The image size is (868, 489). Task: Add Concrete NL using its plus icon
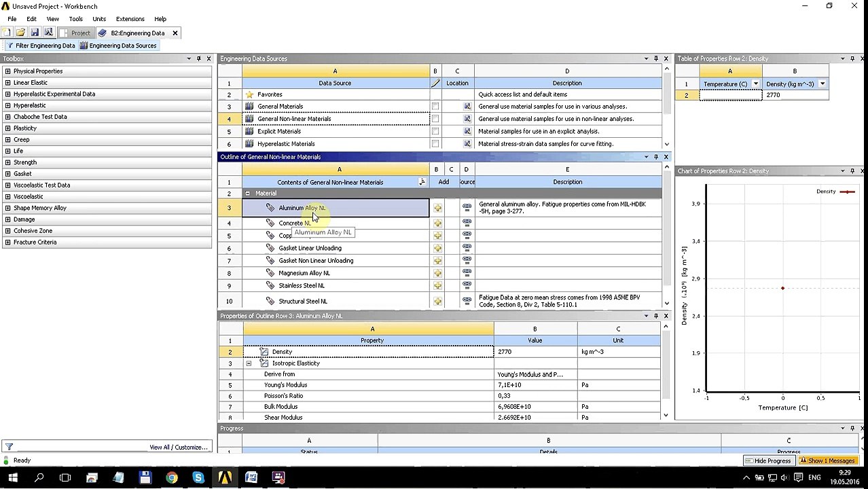pyautogui.click(x=437, y=223)
